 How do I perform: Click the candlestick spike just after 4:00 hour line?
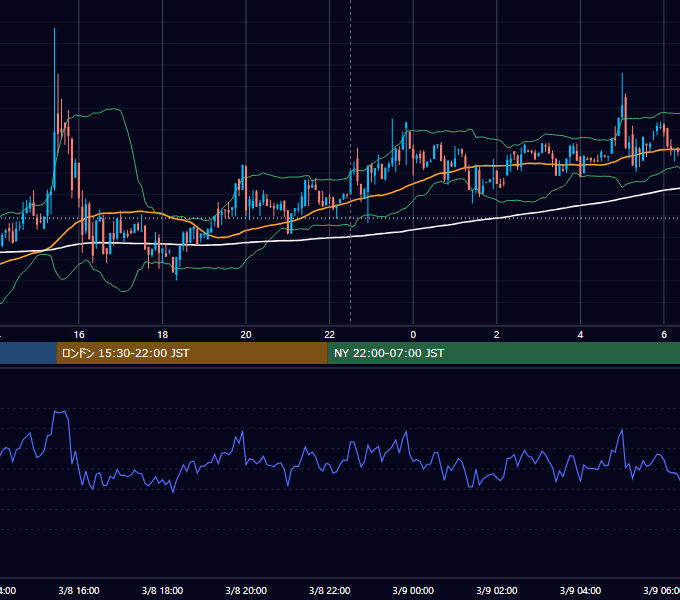point(622,98)
